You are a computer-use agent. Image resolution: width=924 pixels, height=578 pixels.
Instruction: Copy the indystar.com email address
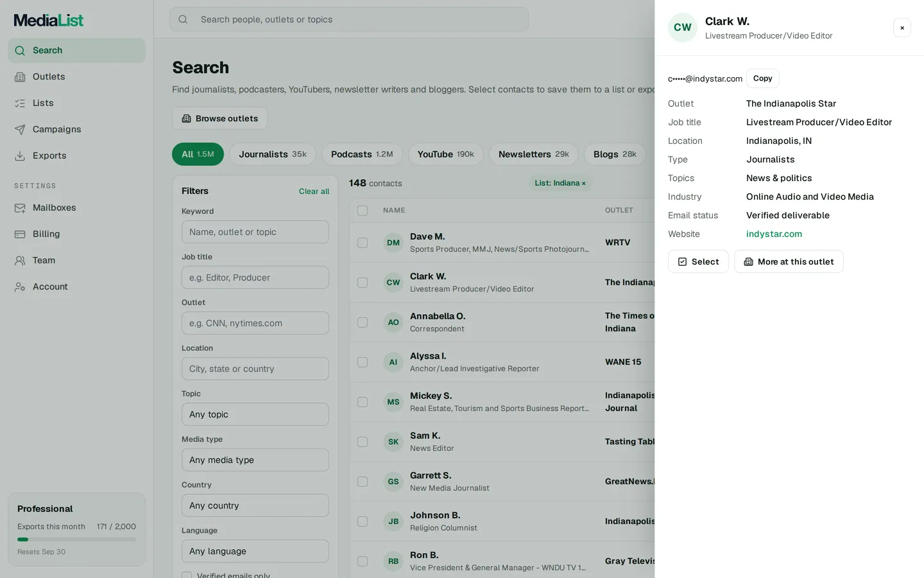[x=763, y=78]
